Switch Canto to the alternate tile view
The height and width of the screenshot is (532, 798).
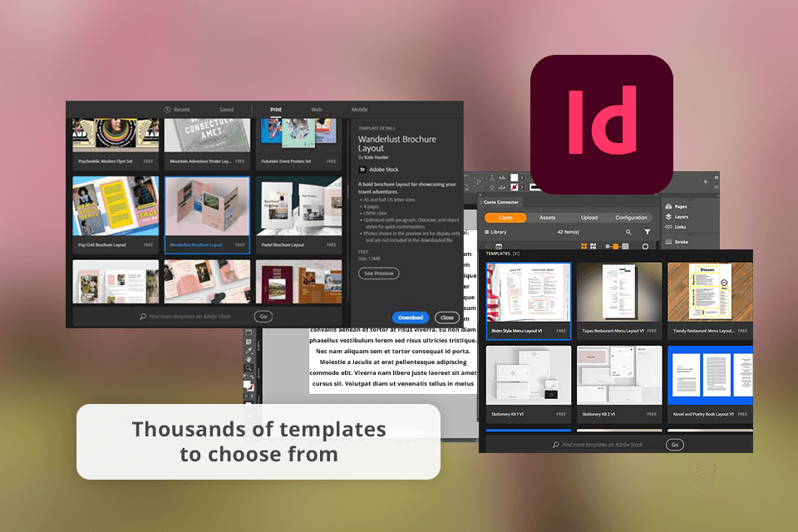tap(593, 246)
